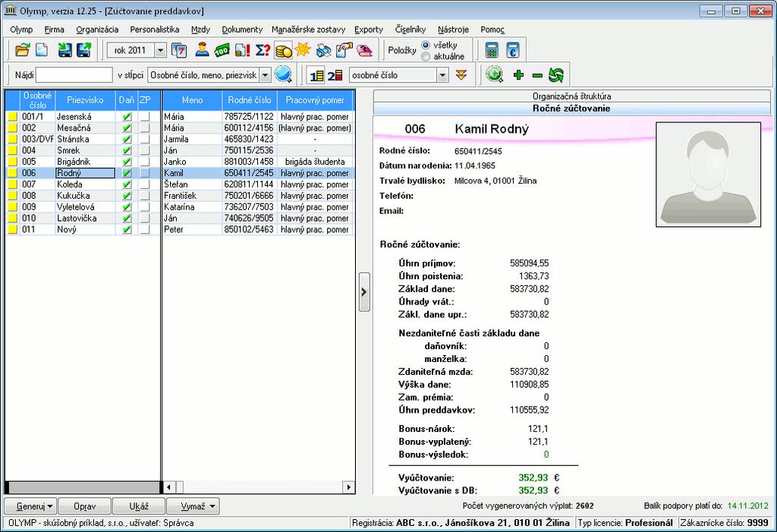Switch to Ročné zúčtovanie tab
Image resolution: width=777 pixels, height=532 pixels.
coord(572,108)
